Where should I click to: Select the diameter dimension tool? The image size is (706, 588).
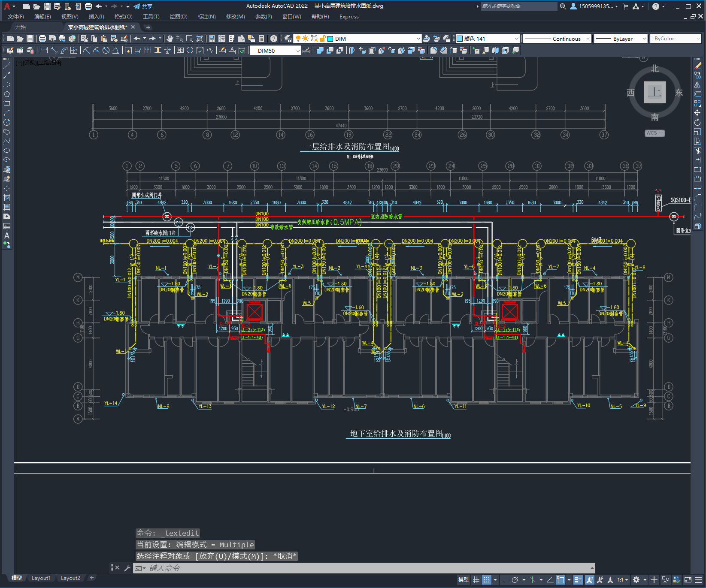coord(106,51)
